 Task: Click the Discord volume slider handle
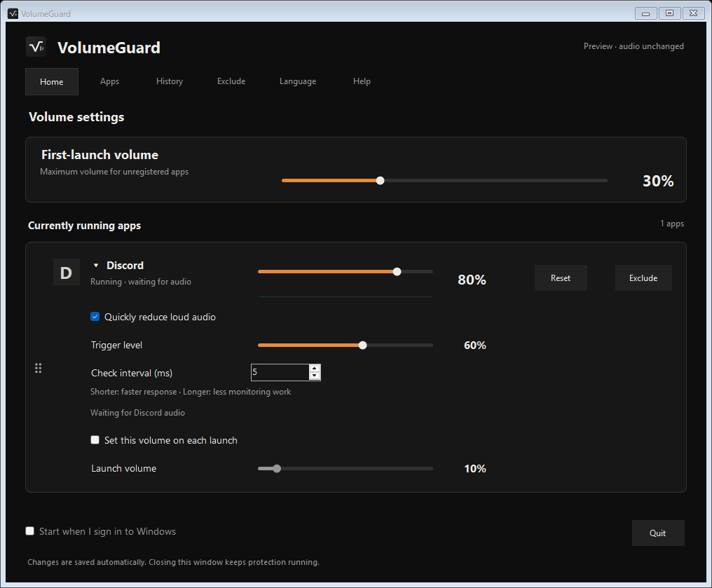(397, 271)
